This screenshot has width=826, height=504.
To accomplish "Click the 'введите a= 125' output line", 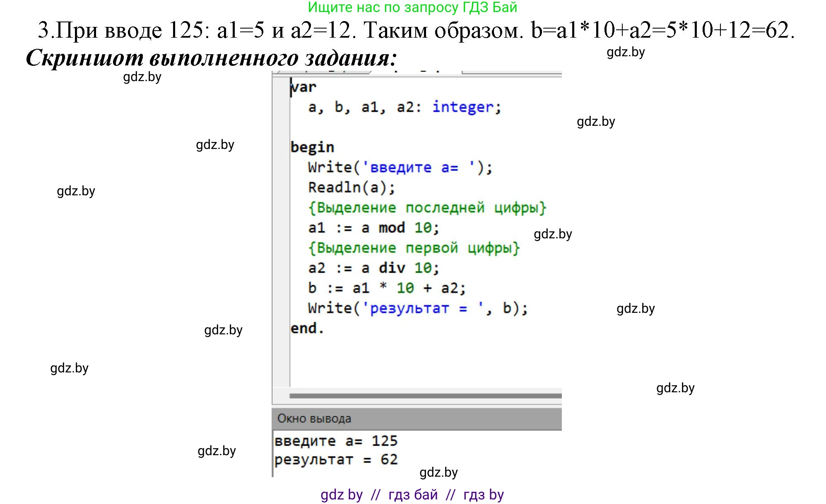I will pyautogui.click(x=336, y=441).
